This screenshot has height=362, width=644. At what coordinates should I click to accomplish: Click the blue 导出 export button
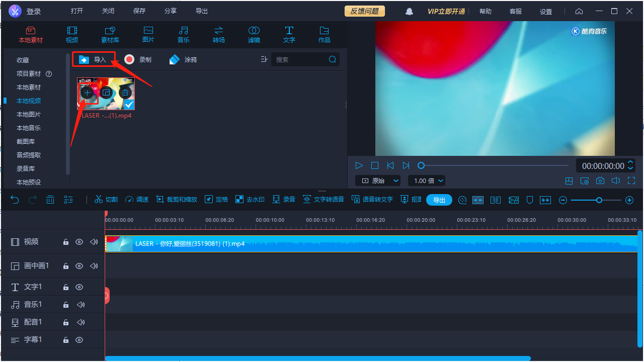tap(439, 200)
